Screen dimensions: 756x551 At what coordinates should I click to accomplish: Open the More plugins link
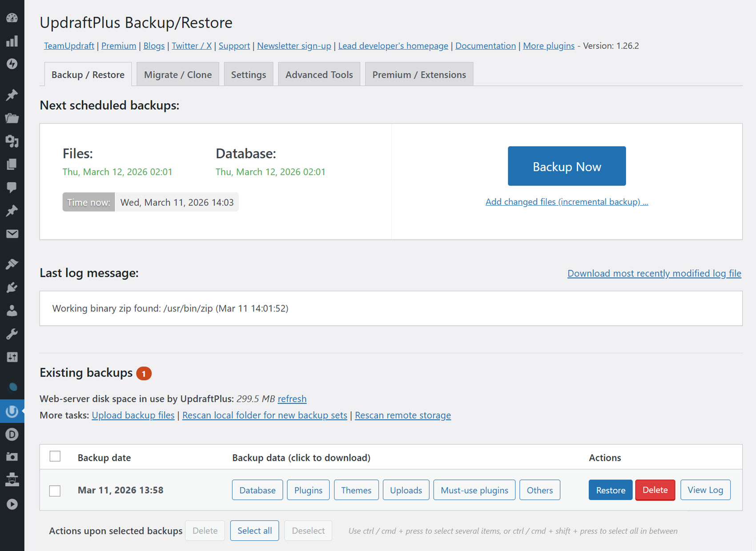click(549, 46)
